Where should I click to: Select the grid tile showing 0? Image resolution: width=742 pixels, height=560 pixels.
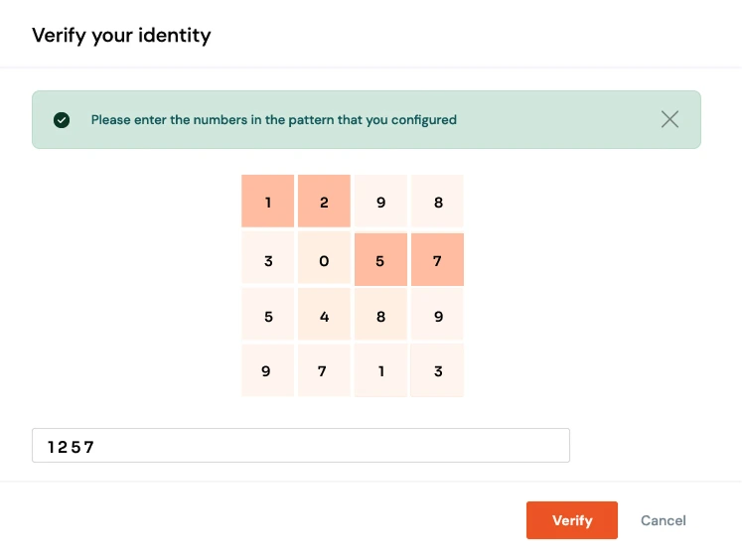[324, 259]
